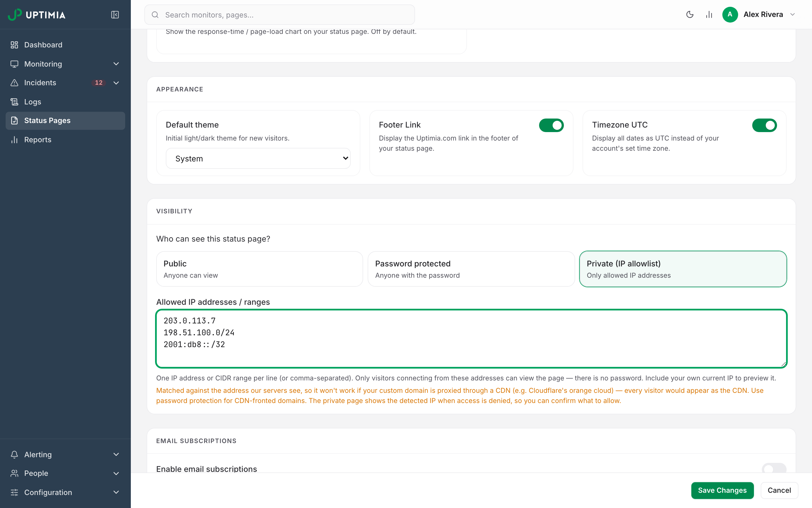
Task: Open the Incidents menu item
Action: 65,83
